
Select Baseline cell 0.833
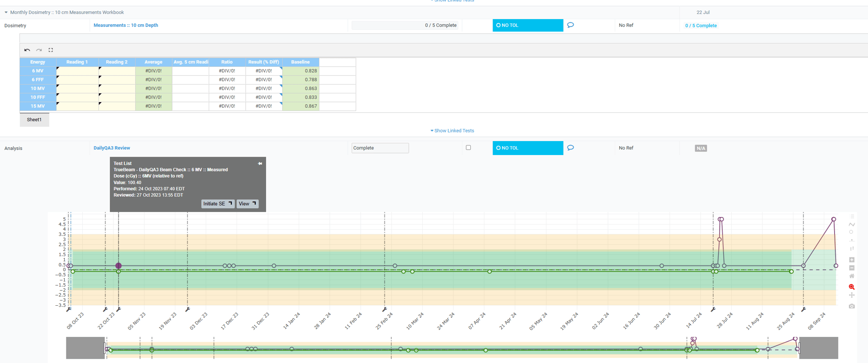(301, 97)
